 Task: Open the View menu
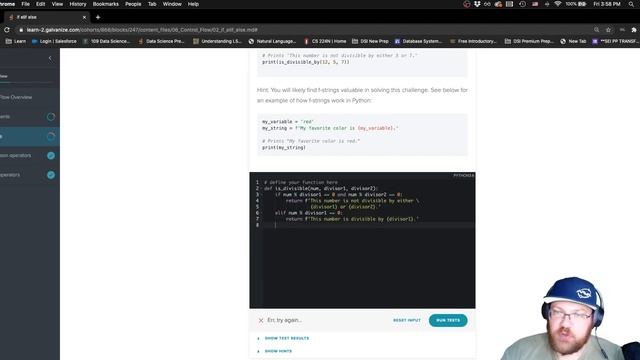point(57,4)
